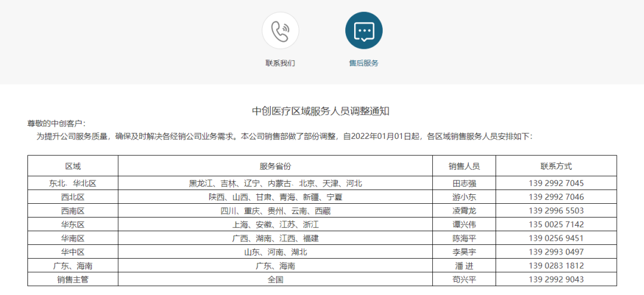Screen dimensions: 644x295
Task: Click the notice title 中创医疗区域服务人员调整通知
Action: point(321,111)
